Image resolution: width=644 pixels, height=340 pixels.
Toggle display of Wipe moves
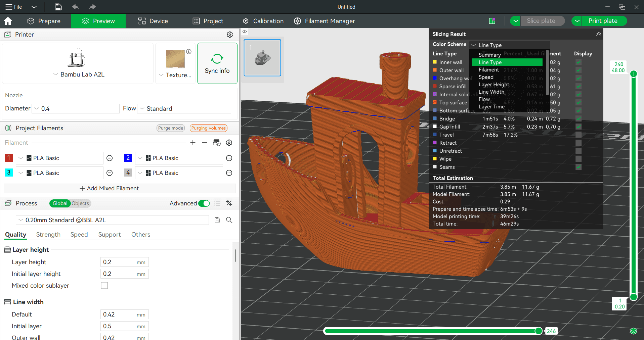[578, 159]
